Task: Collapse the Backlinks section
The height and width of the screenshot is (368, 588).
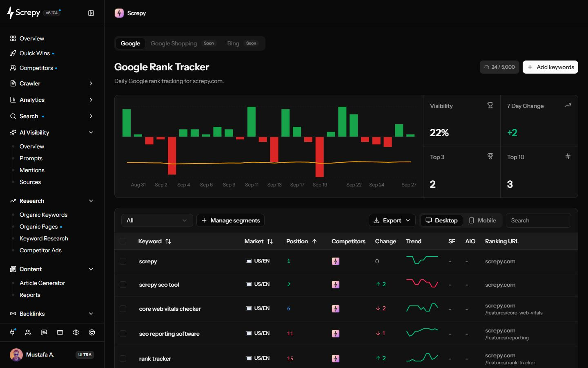Action: [52, 314]
